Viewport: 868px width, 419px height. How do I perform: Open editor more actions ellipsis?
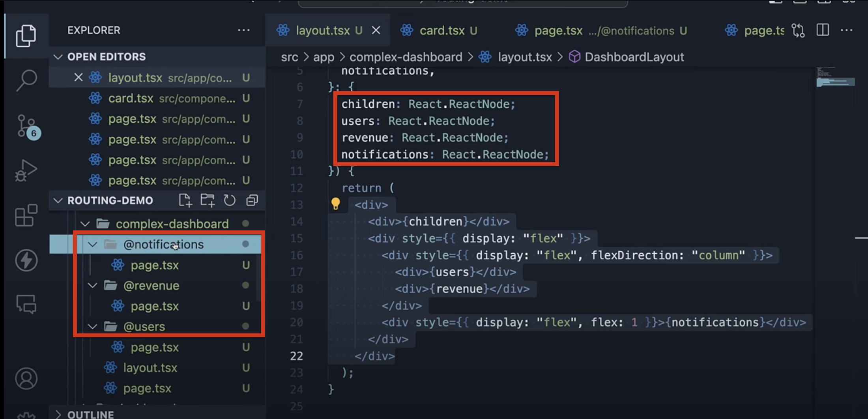click(x=846, y=30)
